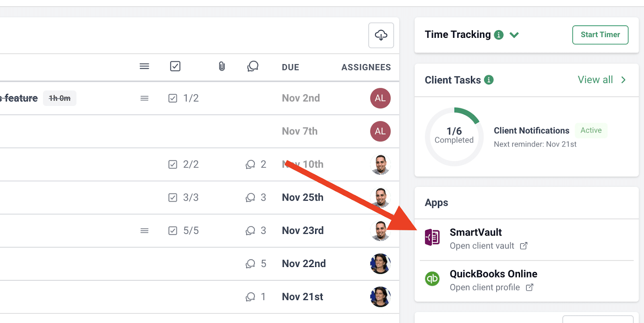Click the comments column header icon
The width and height of the screenshot is (644, 323).
[253, 66]
